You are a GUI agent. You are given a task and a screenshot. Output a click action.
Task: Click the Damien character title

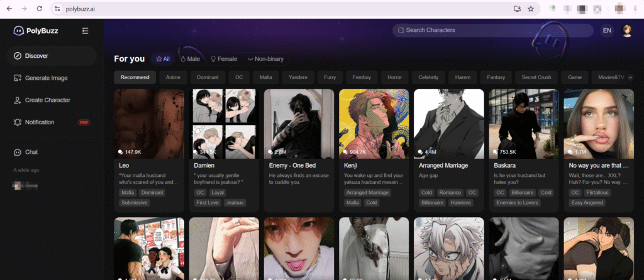click(x=204, y=166)
